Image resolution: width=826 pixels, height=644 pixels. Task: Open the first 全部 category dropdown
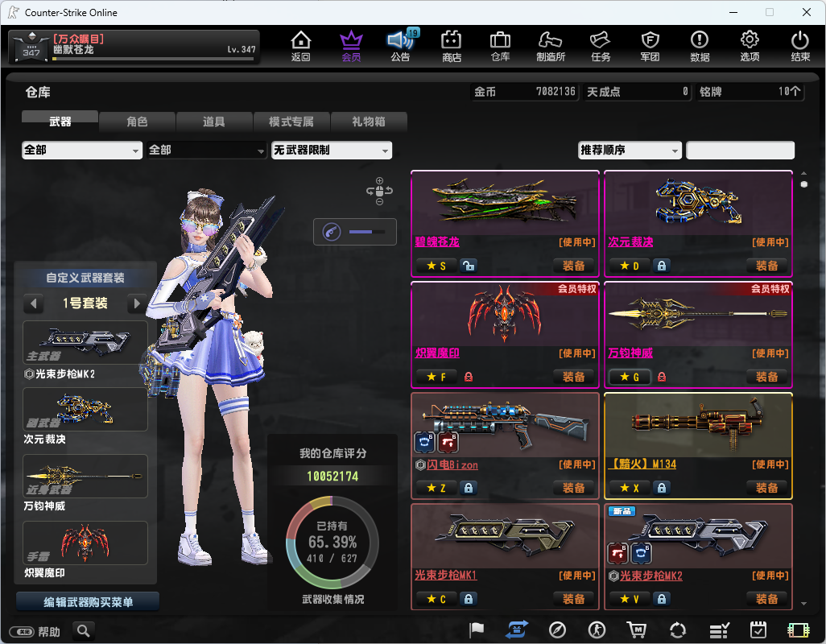81,150
